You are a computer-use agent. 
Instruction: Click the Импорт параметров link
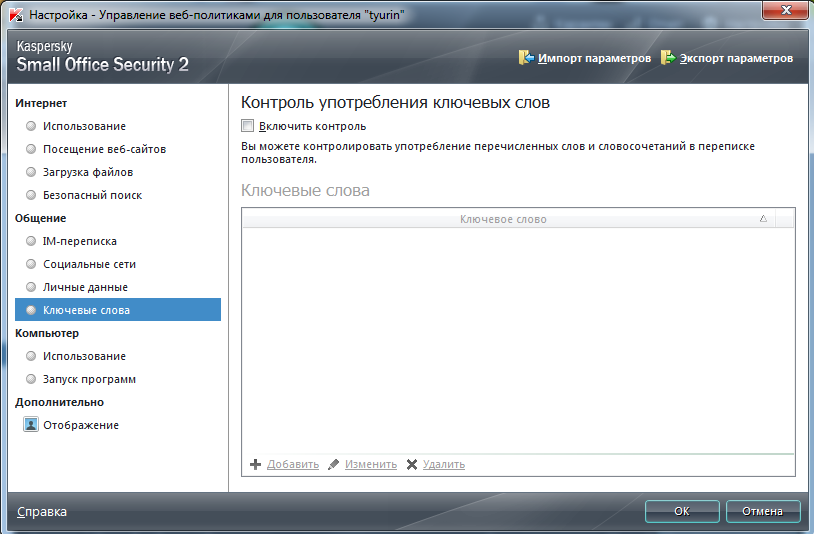pos(594,58)
